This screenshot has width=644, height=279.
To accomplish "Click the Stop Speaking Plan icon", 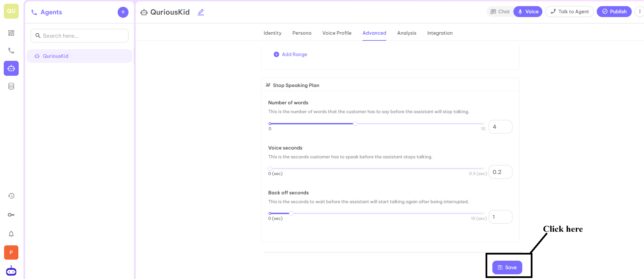I will [x=268, y=85].
